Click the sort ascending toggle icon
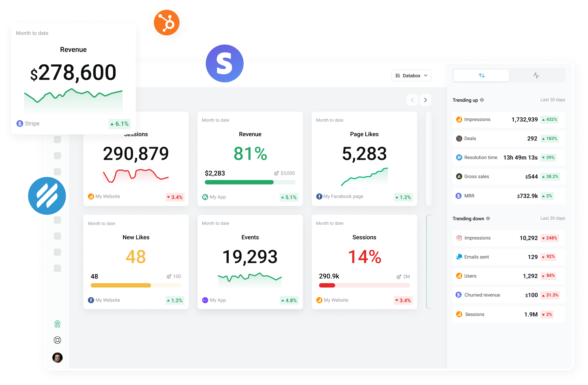588x385 pixels. (481, 76)
